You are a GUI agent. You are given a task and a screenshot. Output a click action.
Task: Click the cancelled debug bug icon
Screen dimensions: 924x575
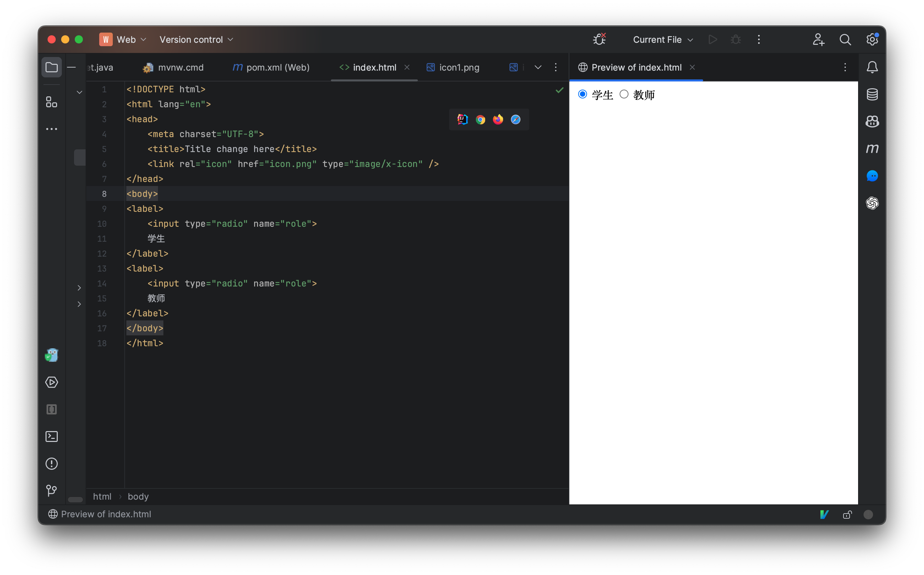tap(599, 39)
